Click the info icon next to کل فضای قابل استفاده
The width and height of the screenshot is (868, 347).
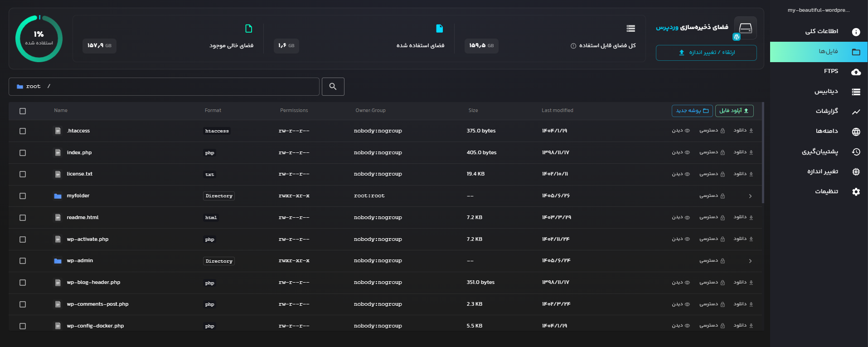click(573, 46)
